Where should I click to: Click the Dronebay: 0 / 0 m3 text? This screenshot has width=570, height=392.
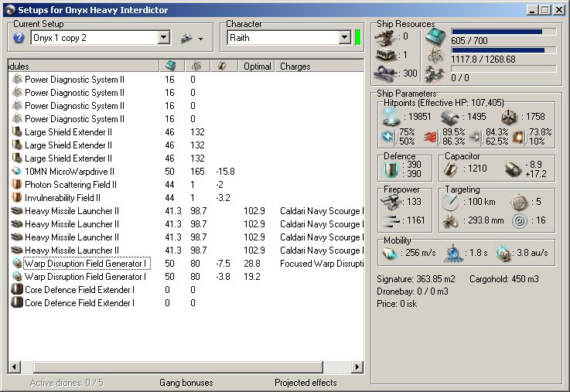pyautogui.click(x=412, y=291)
